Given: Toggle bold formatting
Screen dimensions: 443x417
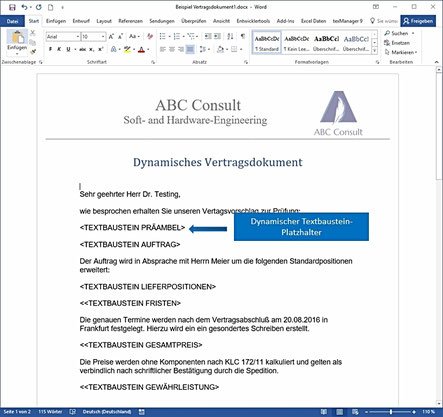Looking at the screenshot, I should [x=50, y=49].
